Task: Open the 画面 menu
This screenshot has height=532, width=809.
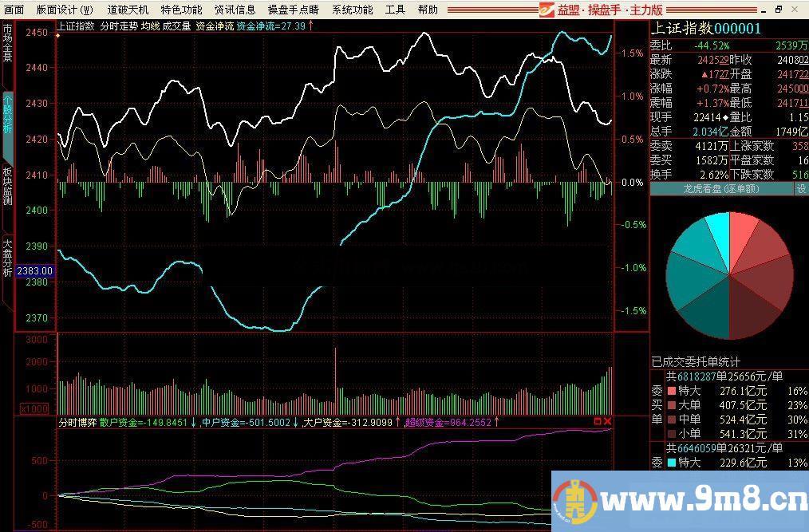Action: point(14,10)
